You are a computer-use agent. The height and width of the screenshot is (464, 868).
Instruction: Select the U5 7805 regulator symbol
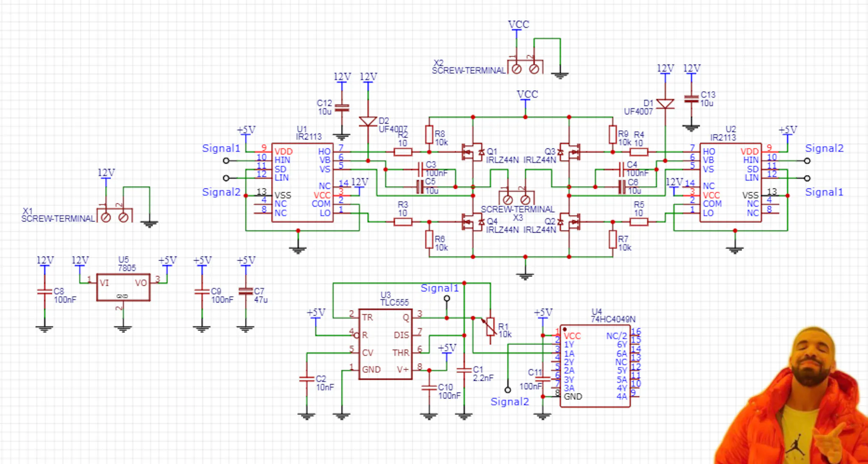pyautogui.click(x=123, y=288)
